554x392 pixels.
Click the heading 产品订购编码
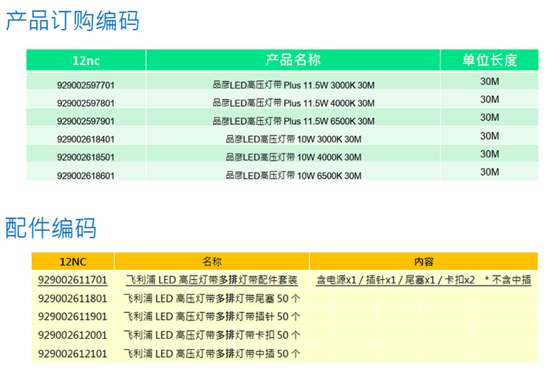pyautogui.click(x=72, y=21)
